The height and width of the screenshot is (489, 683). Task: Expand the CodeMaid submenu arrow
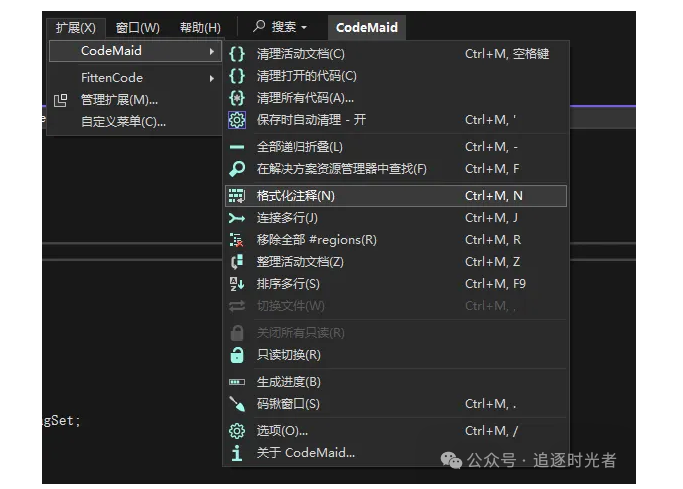click(x=212, y=51)
